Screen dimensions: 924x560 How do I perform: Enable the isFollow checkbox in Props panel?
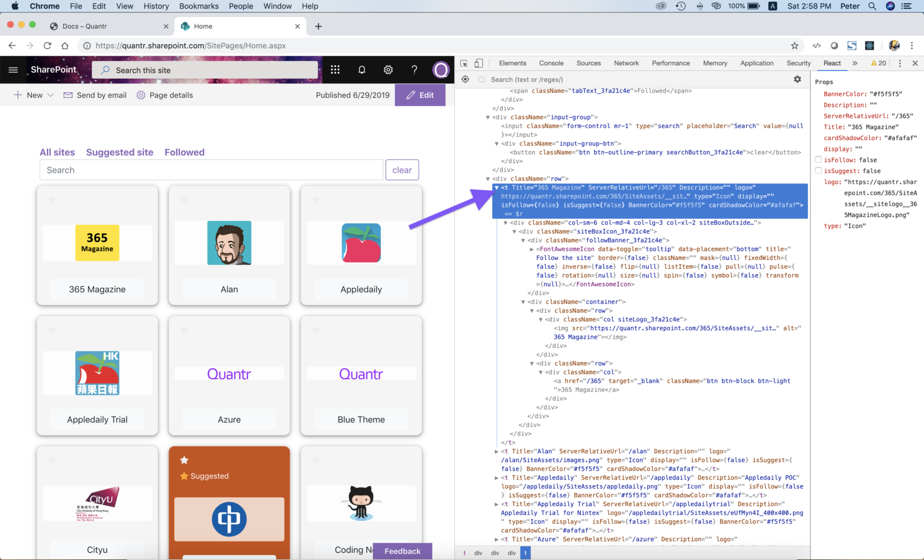[818, 159]
